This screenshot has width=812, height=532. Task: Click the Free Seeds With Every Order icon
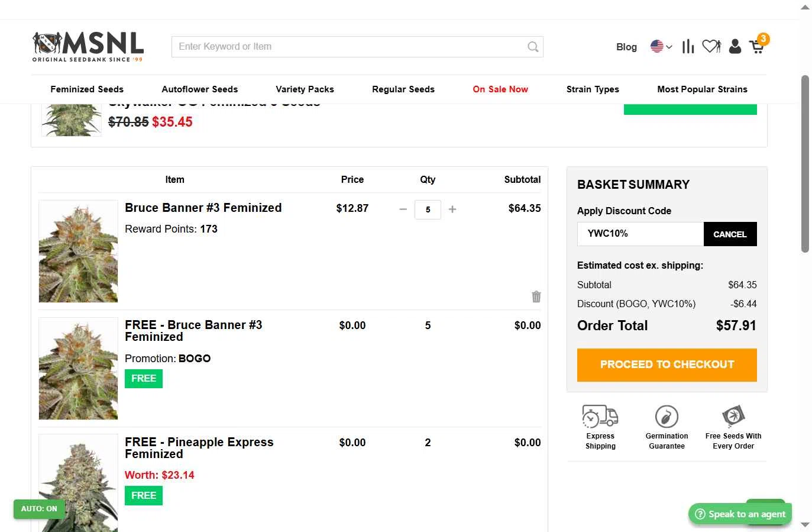(733, 416)
